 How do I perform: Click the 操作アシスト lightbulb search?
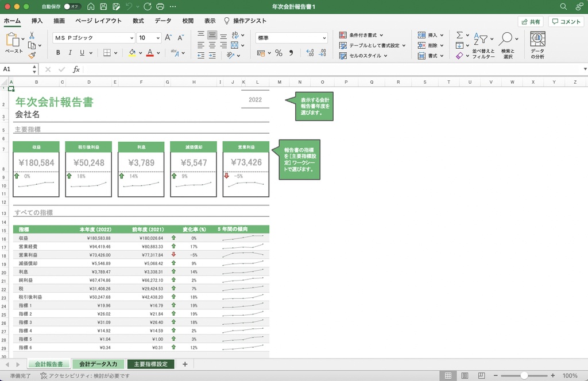[x=245, y=21]
